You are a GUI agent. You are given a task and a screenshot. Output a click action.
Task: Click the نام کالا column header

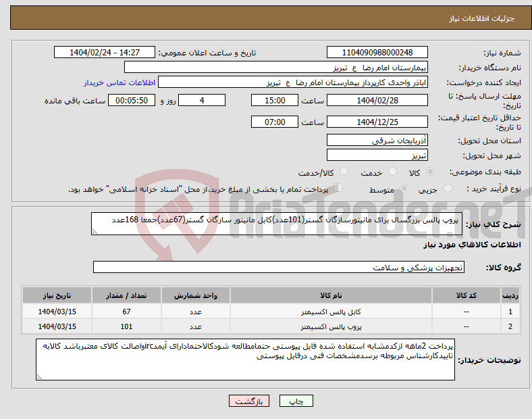331,295
